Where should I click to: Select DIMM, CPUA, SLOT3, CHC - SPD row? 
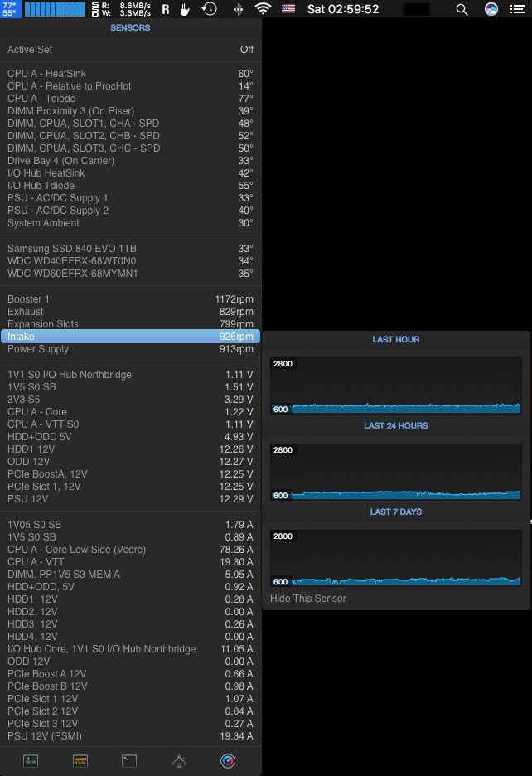pyautogui.click(x=131, y=148)
